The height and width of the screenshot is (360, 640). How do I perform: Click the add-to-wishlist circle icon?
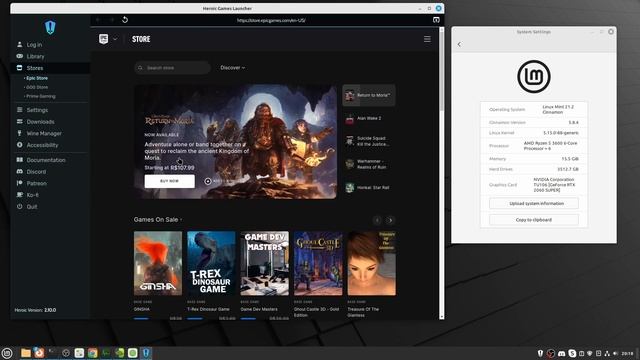tap(208, 181)
